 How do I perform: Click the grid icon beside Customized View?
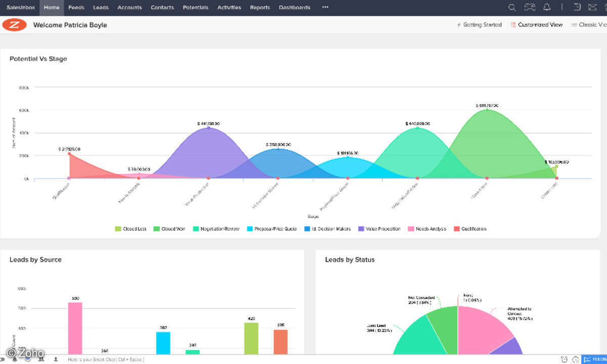513,25
